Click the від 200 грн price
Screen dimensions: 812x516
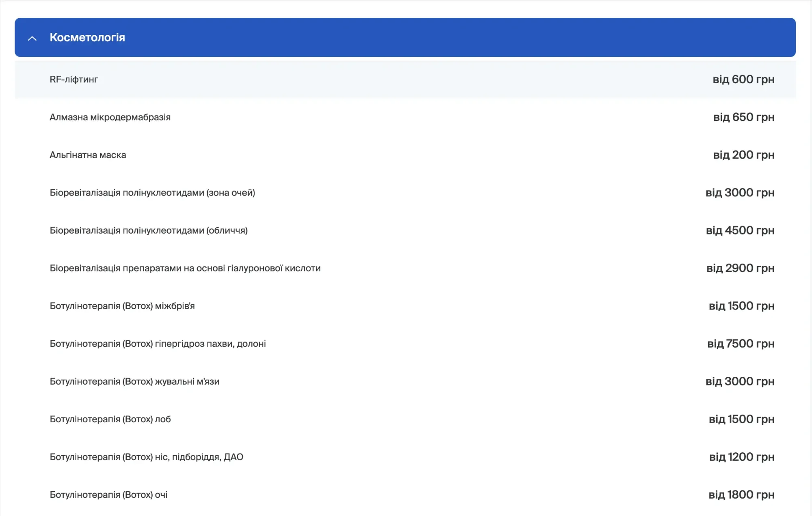pyautogui.click(x=743, y=155)
